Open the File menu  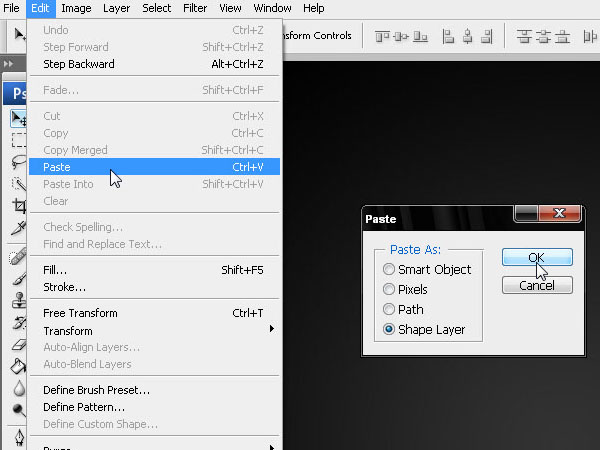[x=11, y=8]
